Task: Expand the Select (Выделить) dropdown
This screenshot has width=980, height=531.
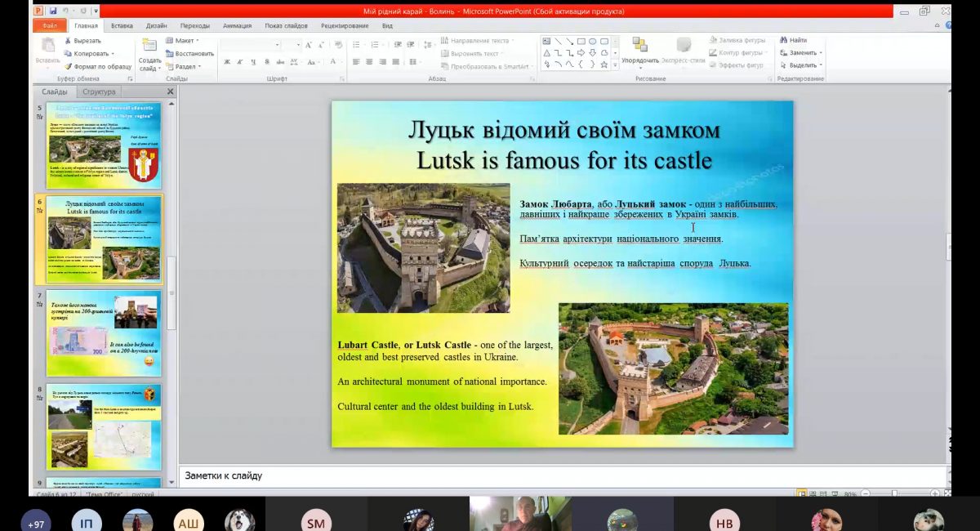Action: coord(804,65)
